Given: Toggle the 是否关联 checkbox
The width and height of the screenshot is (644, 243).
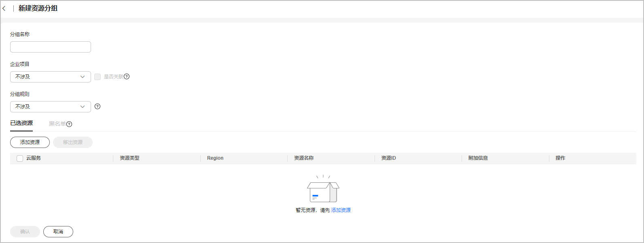Looking at the screenshot, I should 97,77.
